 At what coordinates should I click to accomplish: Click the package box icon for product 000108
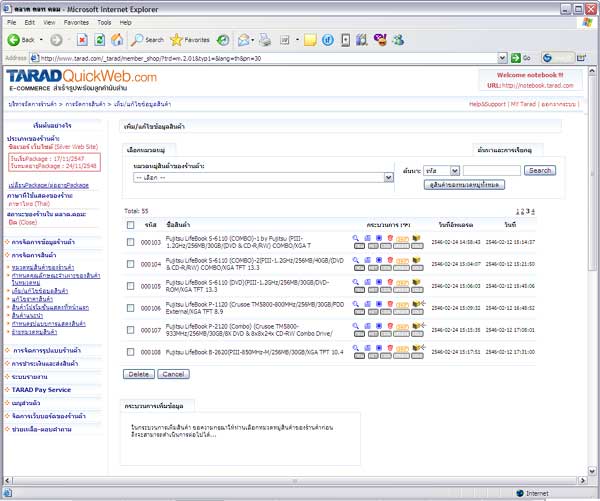tap(418, 348)
